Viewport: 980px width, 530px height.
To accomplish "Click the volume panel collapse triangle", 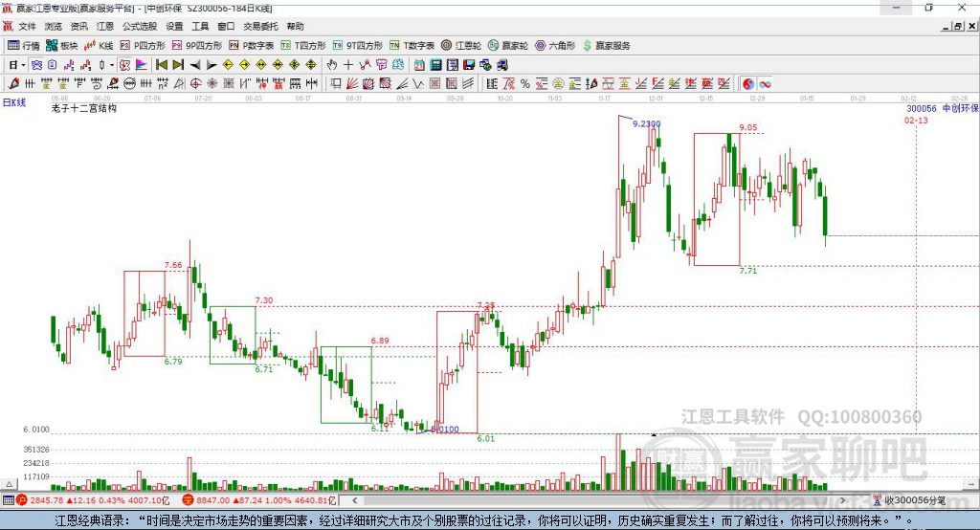I will pos(9,484).
